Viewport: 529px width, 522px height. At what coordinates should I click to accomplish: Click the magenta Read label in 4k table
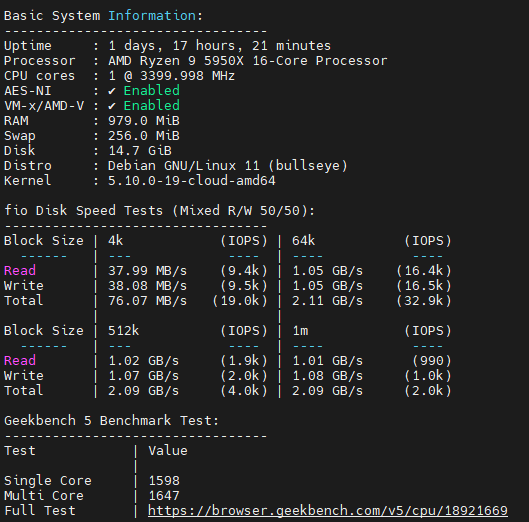pyautogui.click(x=20, y=270)
